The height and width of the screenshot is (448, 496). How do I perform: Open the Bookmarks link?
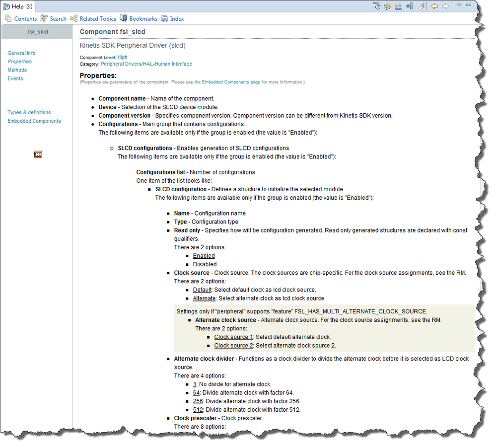pos(143,19)
